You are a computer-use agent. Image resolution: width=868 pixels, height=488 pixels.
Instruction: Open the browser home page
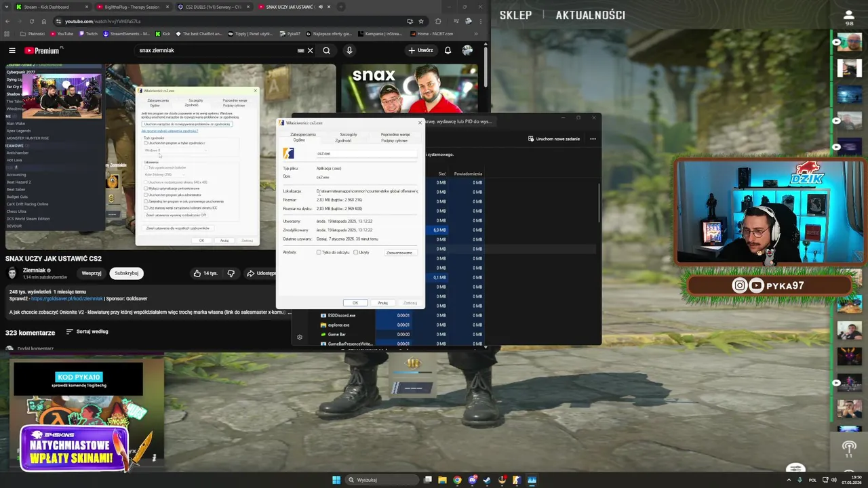click(44, 21)
